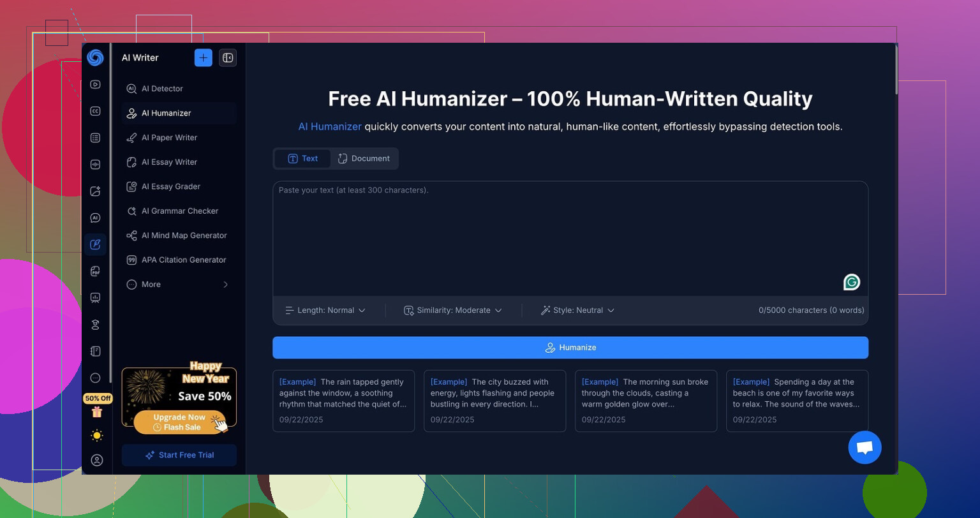Toggle light mode with the sun icon

click(96, 435)
